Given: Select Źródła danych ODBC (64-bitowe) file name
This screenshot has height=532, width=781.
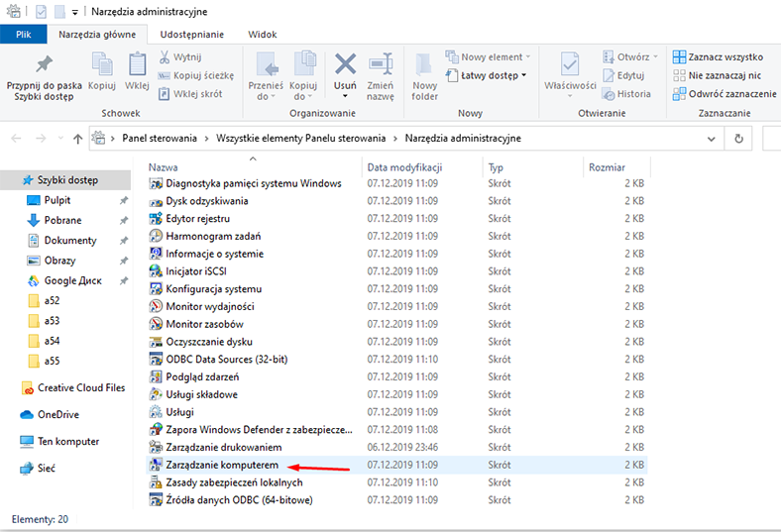Looking at the screenshot, I should (239, 499).
